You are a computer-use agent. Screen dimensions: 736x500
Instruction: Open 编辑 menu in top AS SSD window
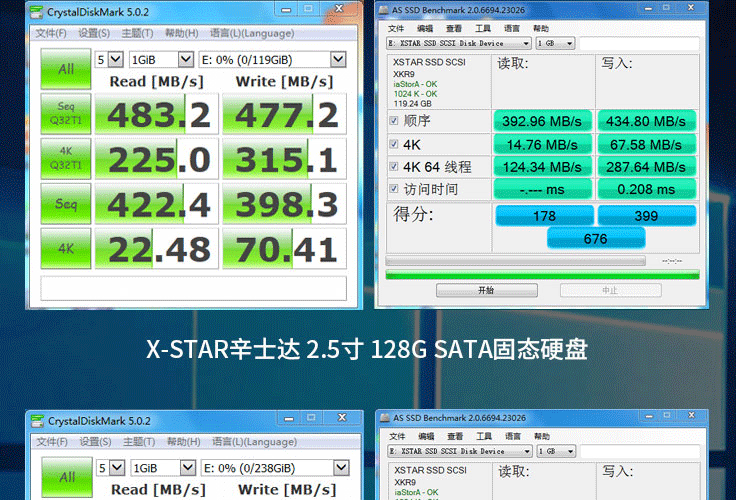coord(425,29)
